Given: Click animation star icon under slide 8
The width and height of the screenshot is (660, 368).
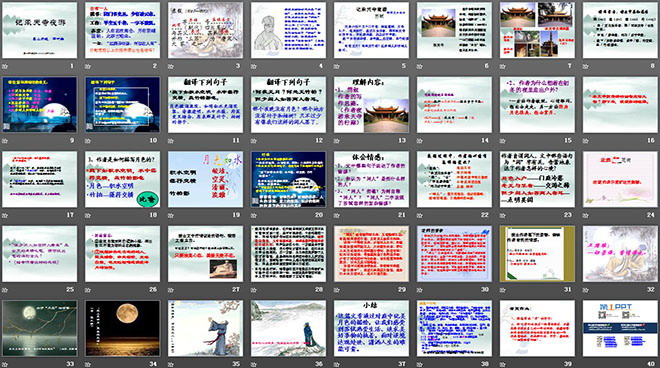Looking at the screenshot, I should 585,66.
